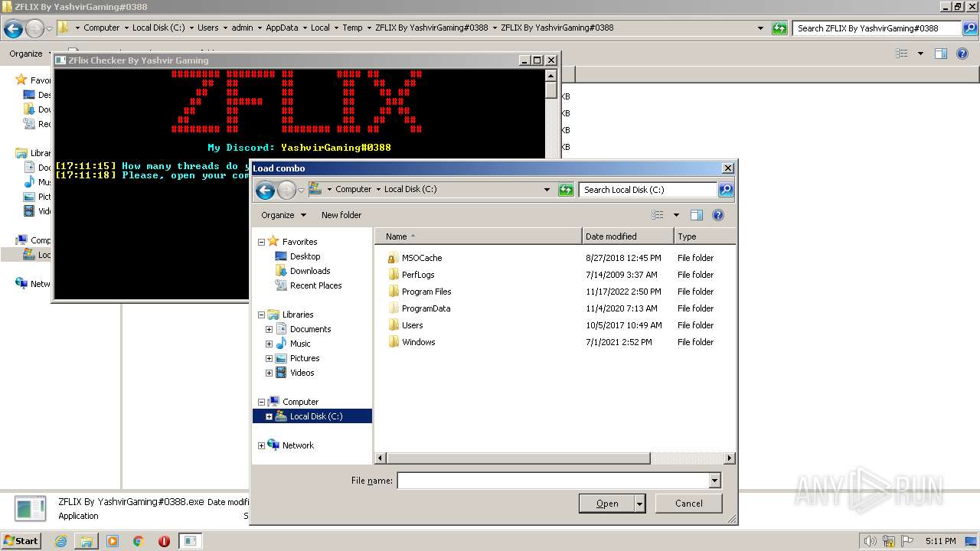
Task: Close Load combo dialog
Action: (x=727, y=168)
